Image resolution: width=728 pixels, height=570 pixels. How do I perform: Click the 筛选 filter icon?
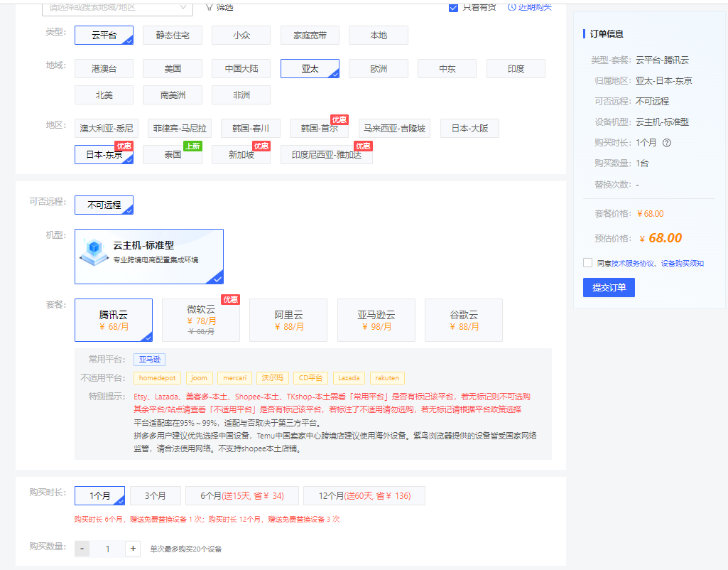pos(210,7)
